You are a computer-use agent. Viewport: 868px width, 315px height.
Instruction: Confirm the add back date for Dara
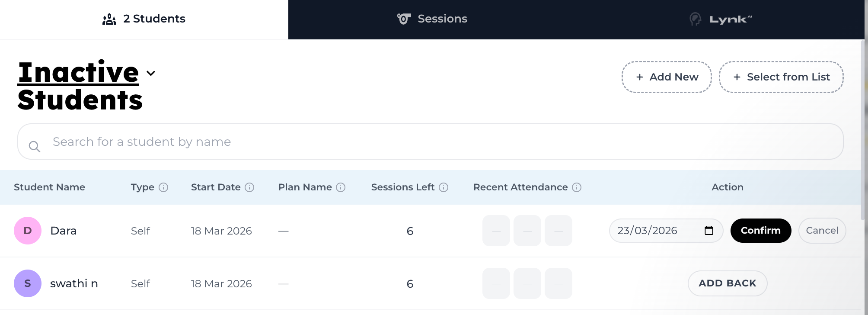click(x=761, y=231)
